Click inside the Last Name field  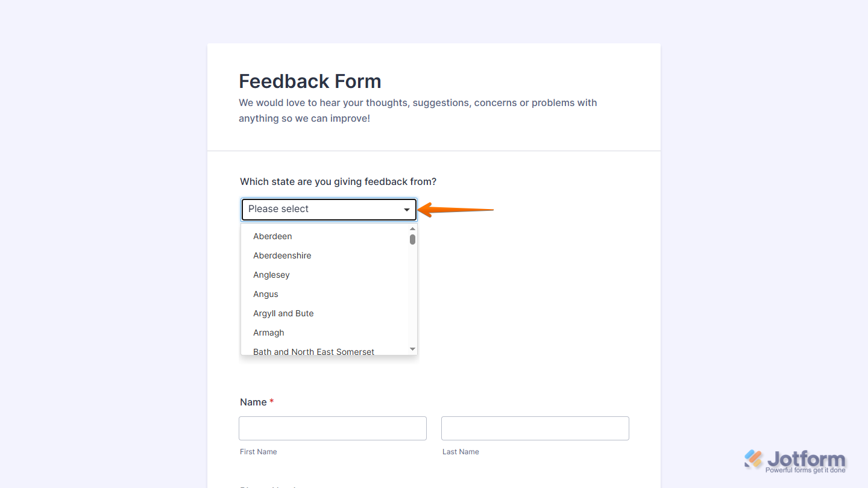pos(535,428)
